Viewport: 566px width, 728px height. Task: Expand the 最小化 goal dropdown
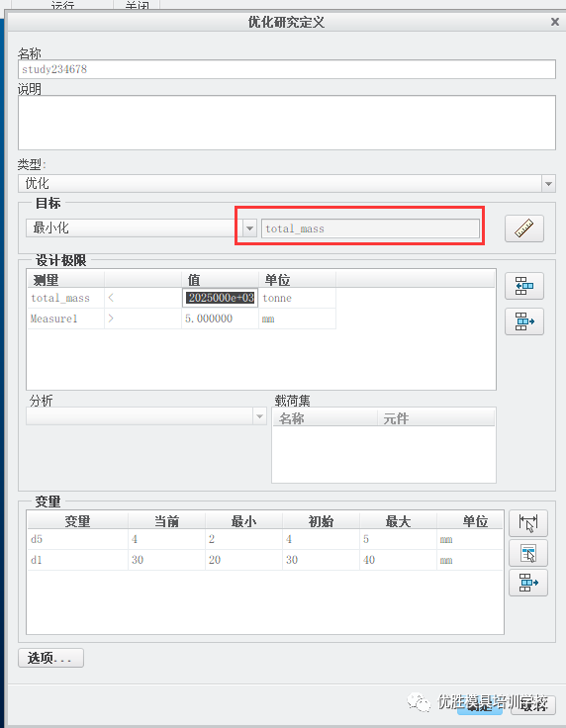click(x=249, y=228)
